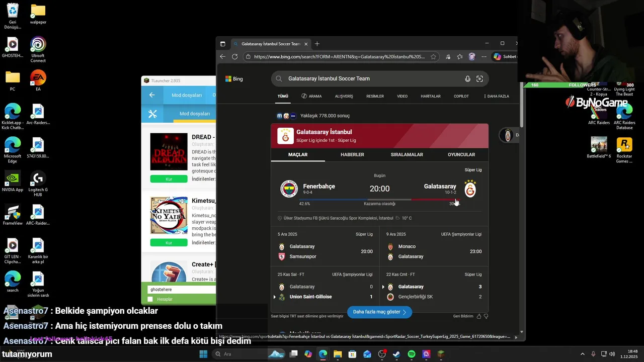Open File Explorer from taskbar
Screen dimensions: 644x362
tap(338, 354)
